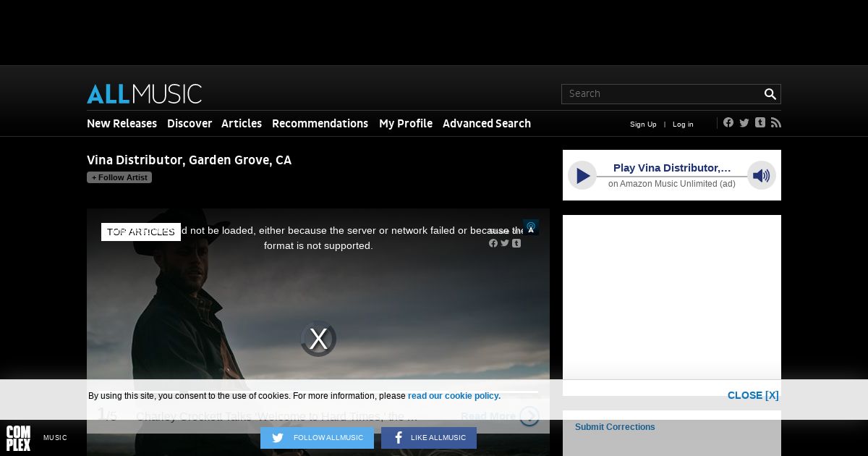Viewport: 868px width, 456px height.
Task: Click the Complex logo
Action: pyautogui.click(x=18, y=438)
